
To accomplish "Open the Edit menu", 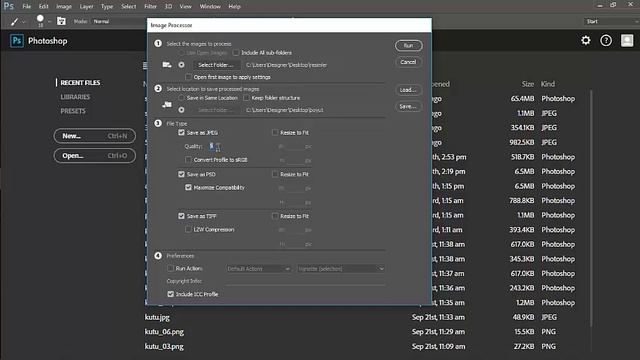I will click(x=43, y=6).
